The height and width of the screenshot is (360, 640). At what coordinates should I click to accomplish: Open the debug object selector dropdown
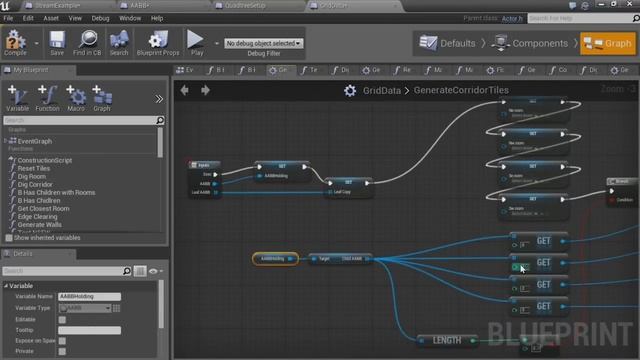pyautogui.click(x=263, y=43)
